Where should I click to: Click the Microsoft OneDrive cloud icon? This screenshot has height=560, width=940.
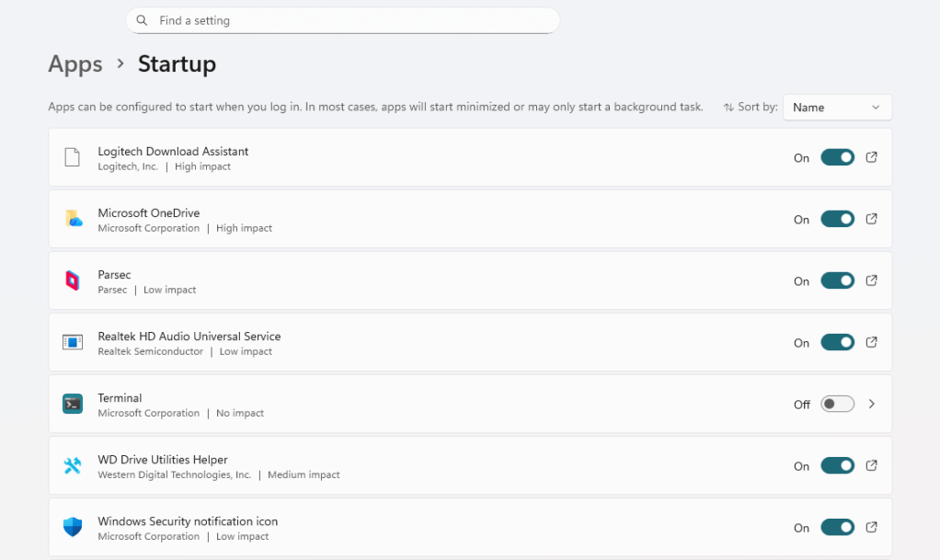point(74,219)
